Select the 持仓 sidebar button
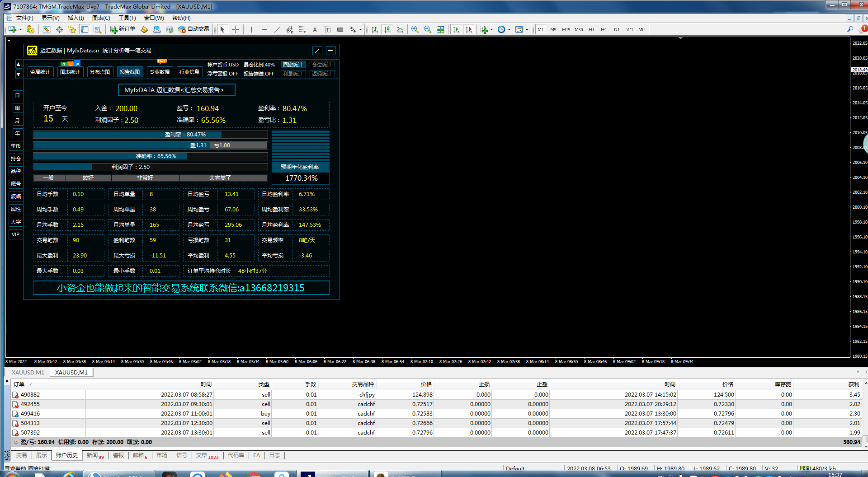This screenshot has width=868, height=477. click(16, 159)
